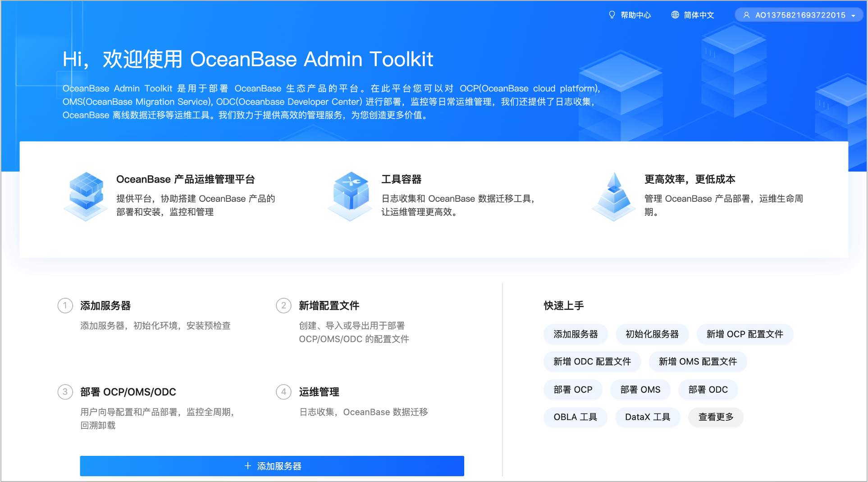
Task: Click the step 1 circle number
Action: coord(65,306)
